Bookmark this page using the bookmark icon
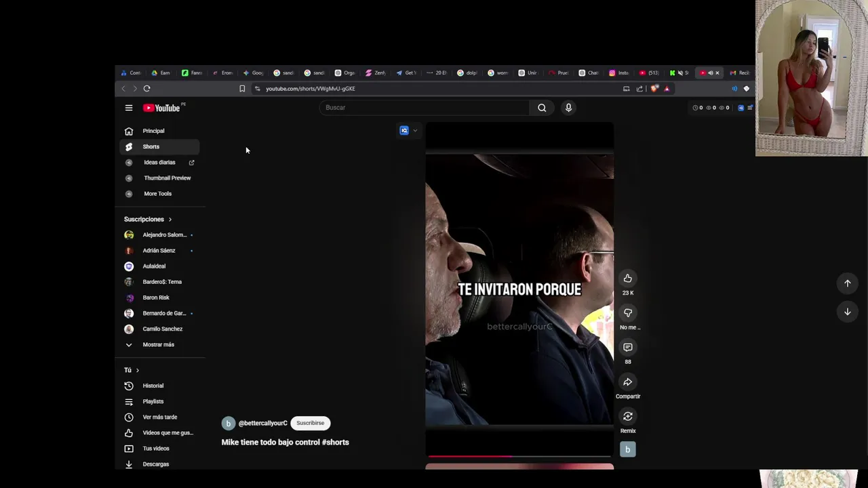This screenshot has width=868, height=488. [242, 88]
